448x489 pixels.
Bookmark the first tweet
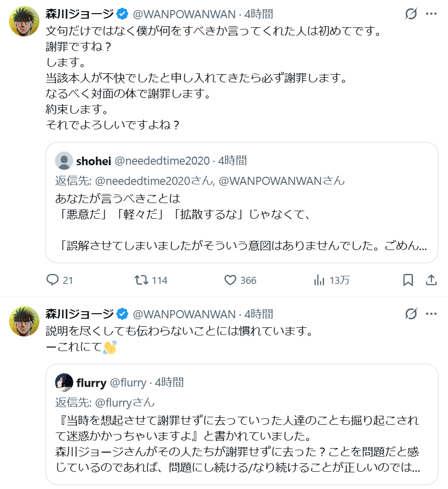coord(408,280)
